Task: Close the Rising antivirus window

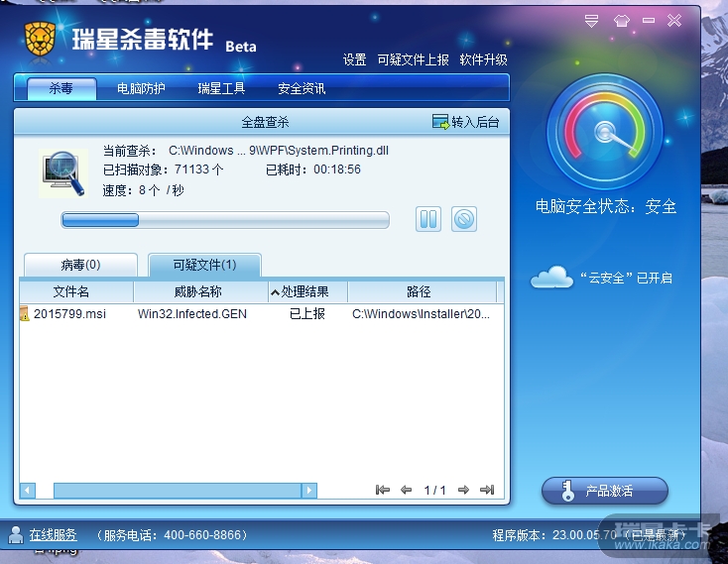Action: click(x=674, y=21)
